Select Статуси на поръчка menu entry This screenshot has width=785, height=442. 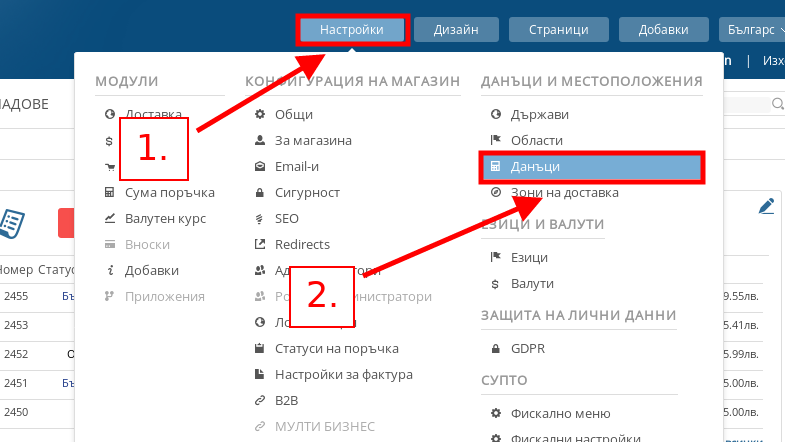336,349
